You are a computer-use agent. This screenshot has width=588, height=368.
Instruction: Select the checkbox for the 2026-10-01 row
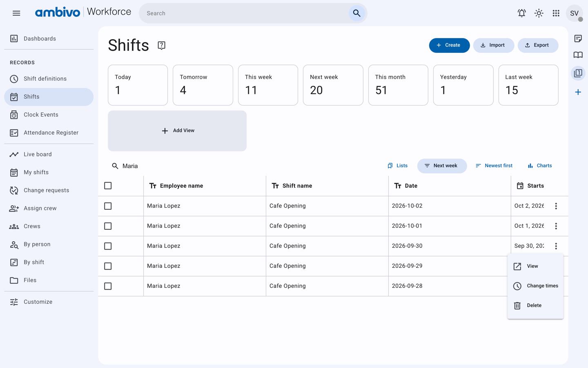pyautogui.click(x=108, y=226)
